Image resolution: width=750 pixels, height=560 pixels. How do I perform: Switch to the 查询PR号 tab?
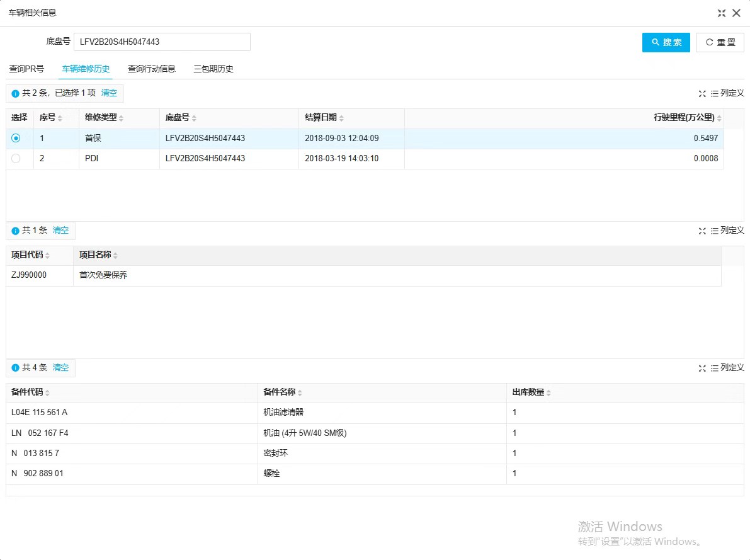tap(26, 69)
